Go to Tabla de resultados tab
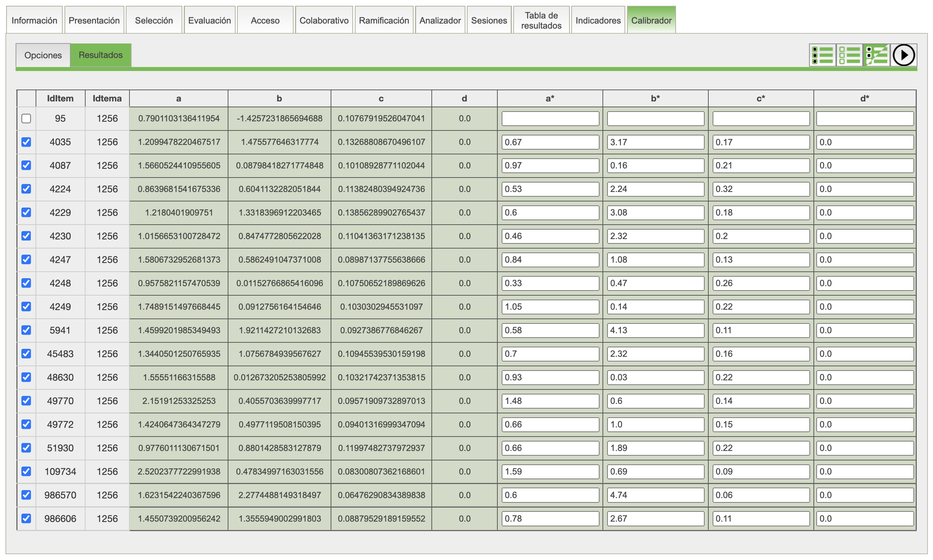 (541, 20)
